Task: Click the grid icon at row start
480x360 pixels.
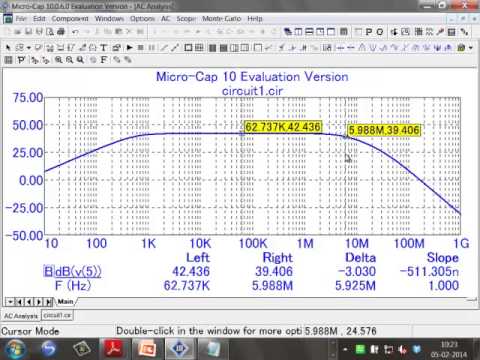Action: point(9,60)
